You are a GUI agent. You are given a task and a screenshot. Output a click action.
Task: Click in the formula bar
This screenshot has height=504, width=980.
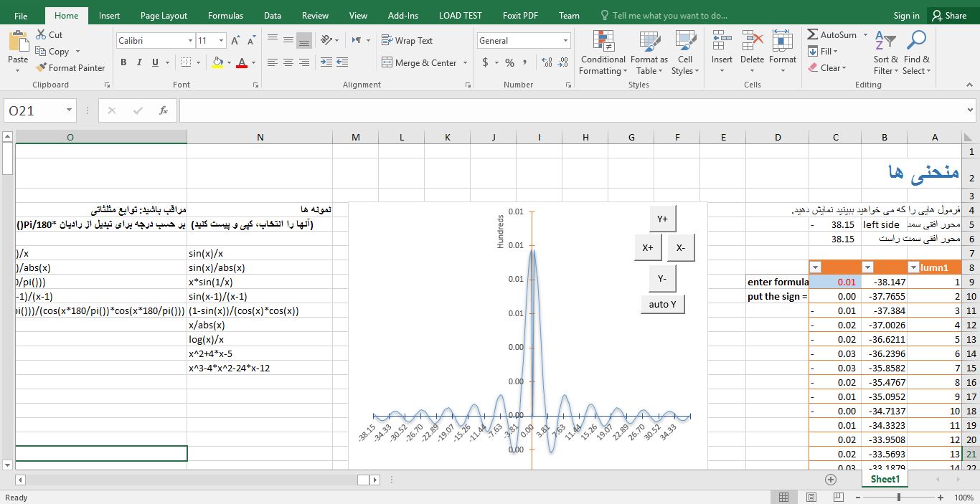click(x=572, y=110)
